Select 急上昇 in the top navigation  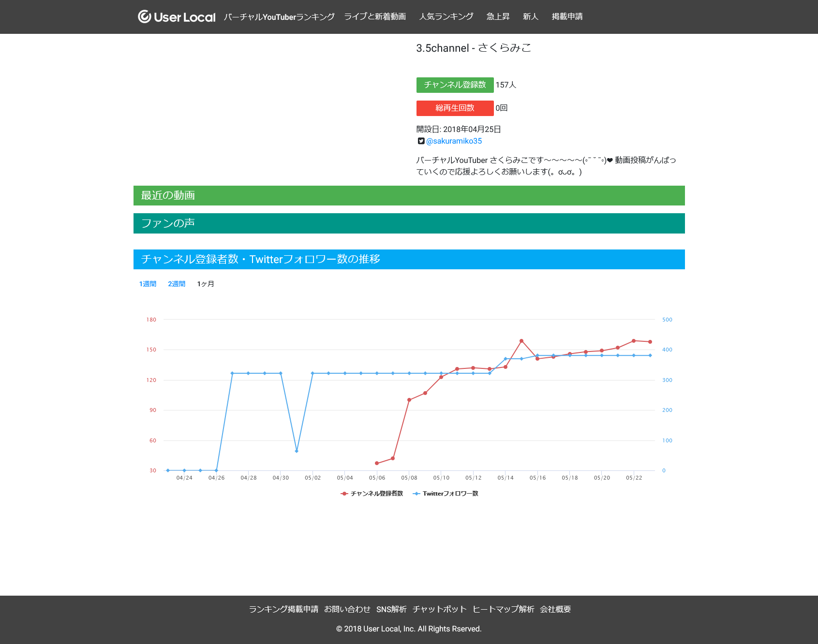click(498, 17)
